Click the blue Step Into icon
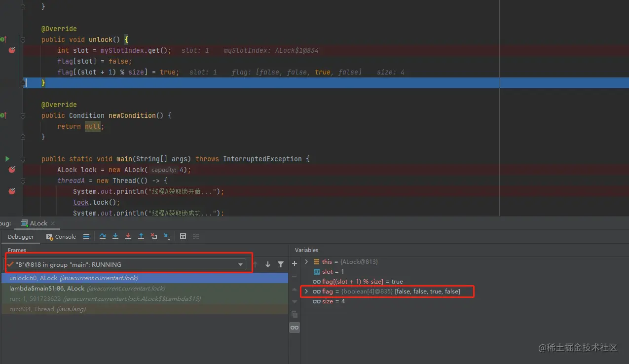629x364 pixels. click(115, 237)
